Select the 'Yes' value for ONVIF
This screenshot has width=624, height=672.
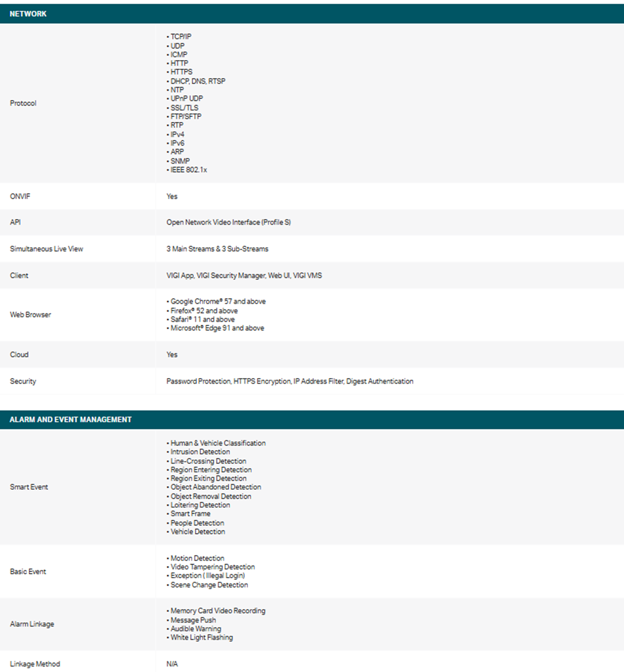point(172,196)
